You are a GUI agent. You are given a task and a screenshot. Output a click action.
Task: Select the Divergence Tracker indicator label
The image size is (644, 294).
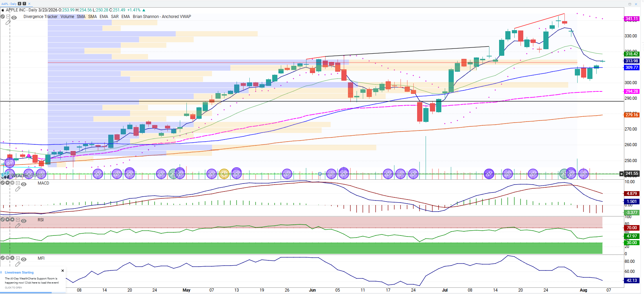coord(40,17)
